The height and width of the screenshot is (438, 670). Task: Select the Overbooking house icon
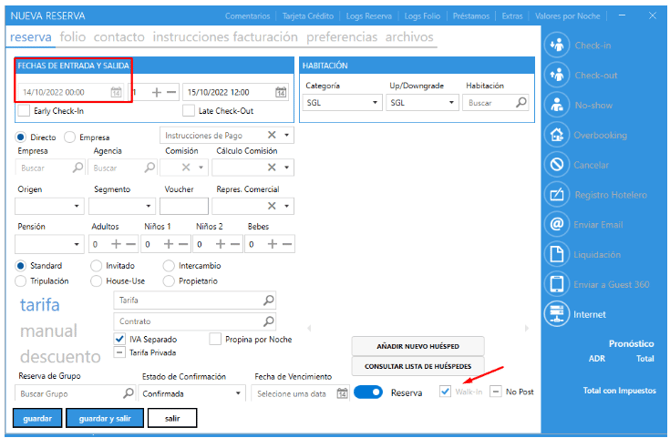coord(557,135)
